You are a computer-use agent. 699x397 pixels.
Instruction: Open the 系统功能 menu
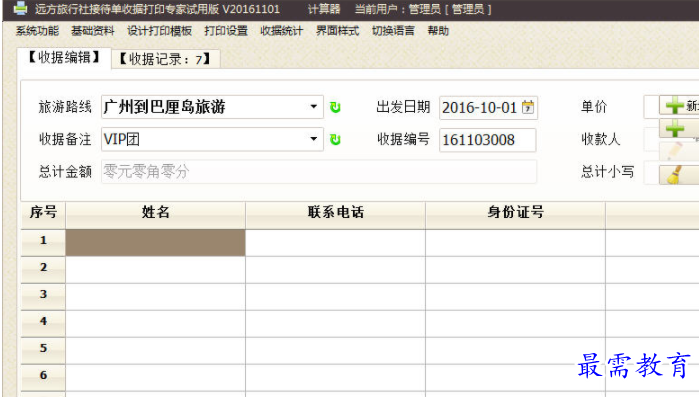(37, 31)
